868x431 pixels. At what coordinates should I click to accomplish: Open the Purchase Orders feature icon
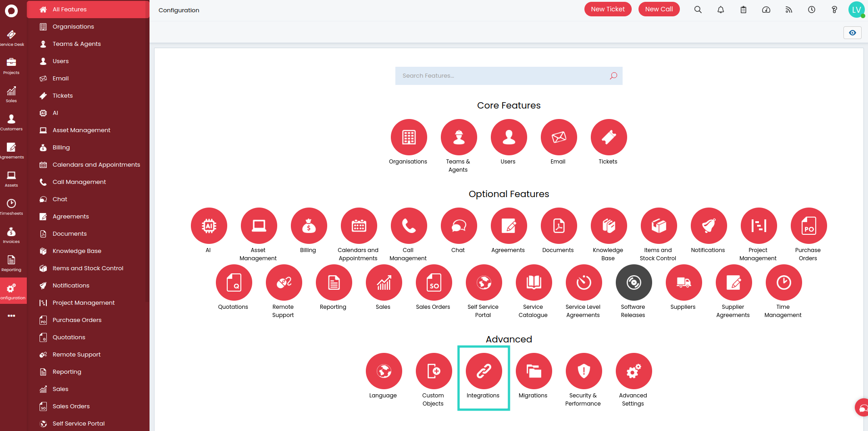(x=808, y=226)
